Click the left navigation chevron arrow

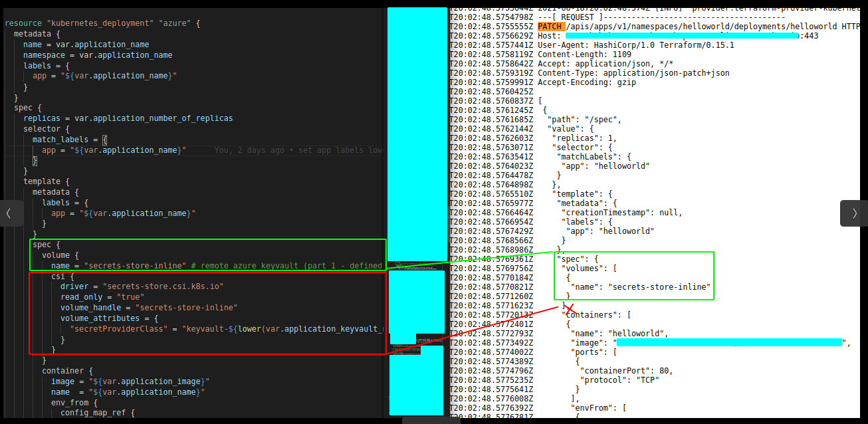(9, 213)
